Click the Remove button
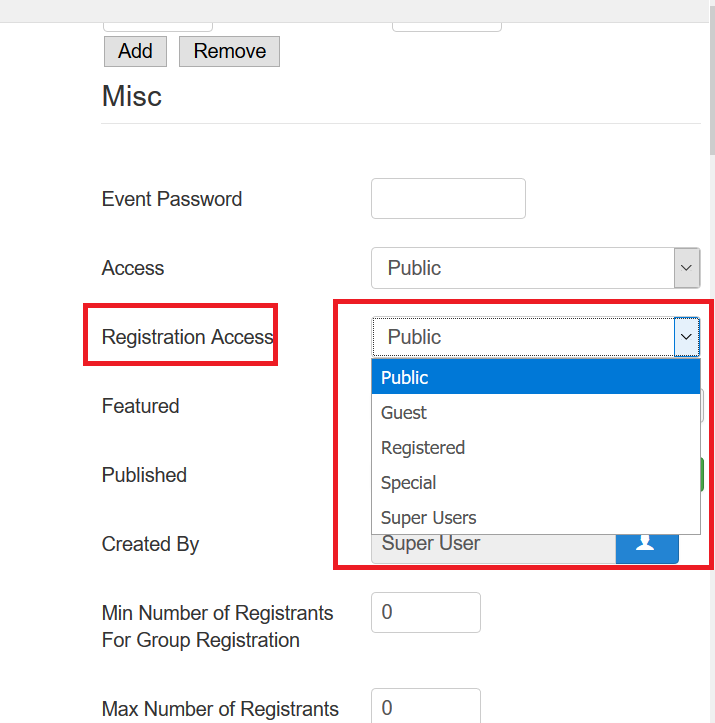This screenshot has width=715, height=723. [x=229, y=51]
